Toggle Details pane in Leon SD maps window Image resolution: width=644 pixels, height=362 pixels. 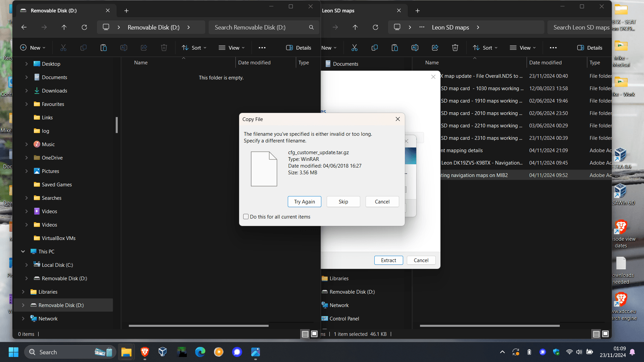[x=590, y=48]
